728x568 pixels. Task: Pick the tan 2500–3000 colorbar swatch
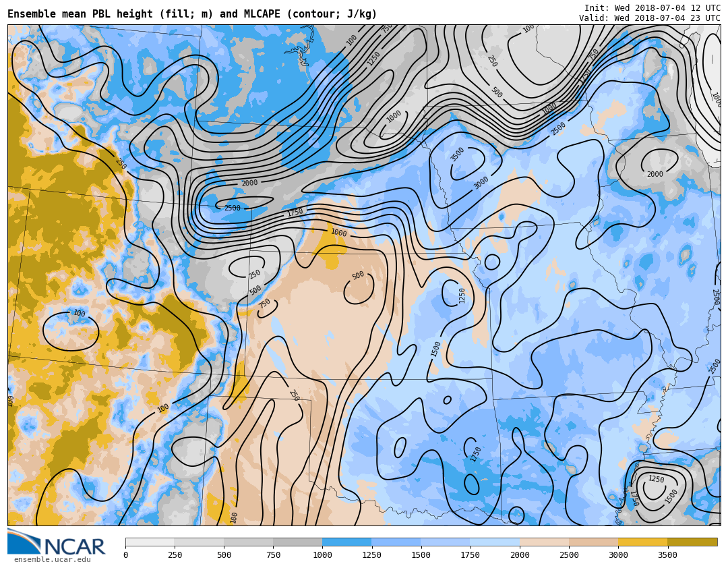point(593,542)
